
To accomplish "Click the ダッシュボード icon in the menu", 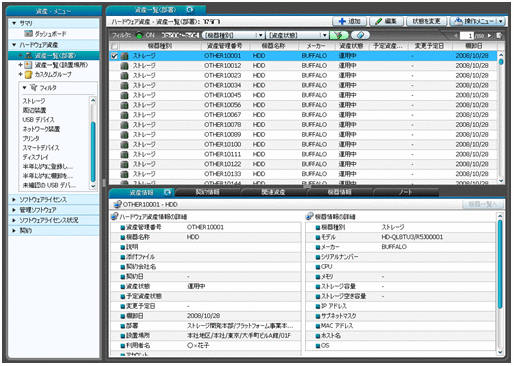I will pyautogui.click(x=28, y=34).
